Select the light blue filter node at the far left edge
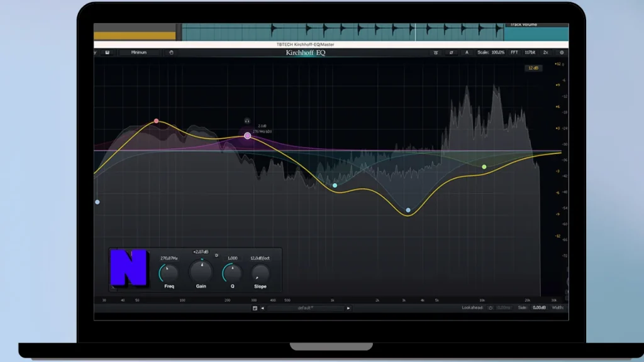This screenshot has height=362, width=644. point(97,202)
